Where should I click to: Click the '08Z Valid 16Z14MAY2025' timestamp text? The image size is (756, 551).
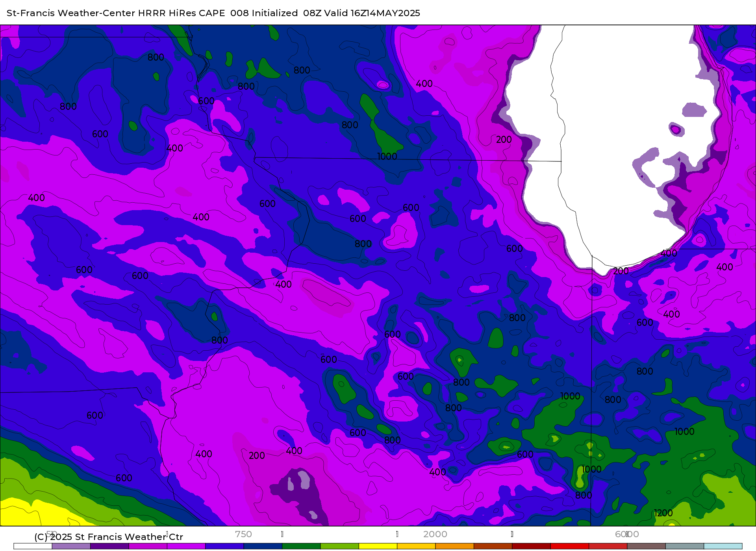tap(361, 13)
